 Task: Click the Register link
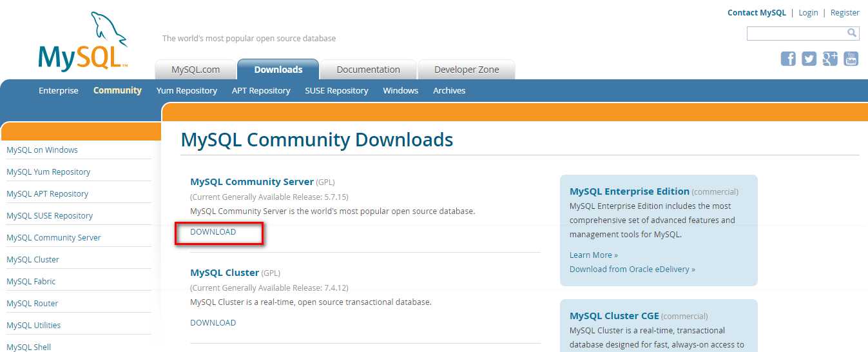coord(845,13)
